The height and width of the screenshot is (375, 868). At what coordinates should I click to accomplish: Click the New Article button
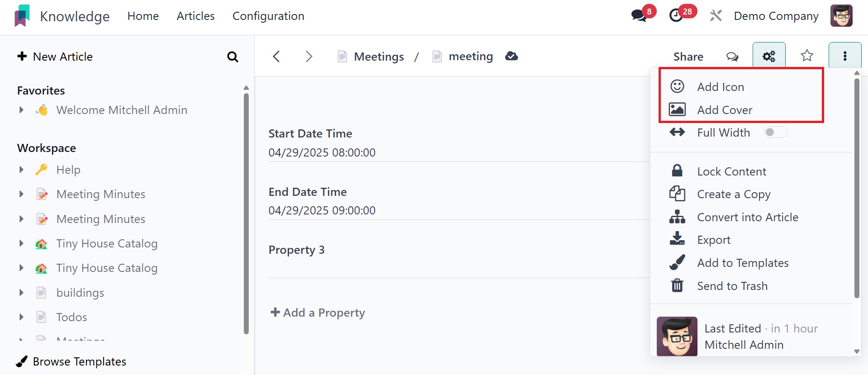point(55,57)
